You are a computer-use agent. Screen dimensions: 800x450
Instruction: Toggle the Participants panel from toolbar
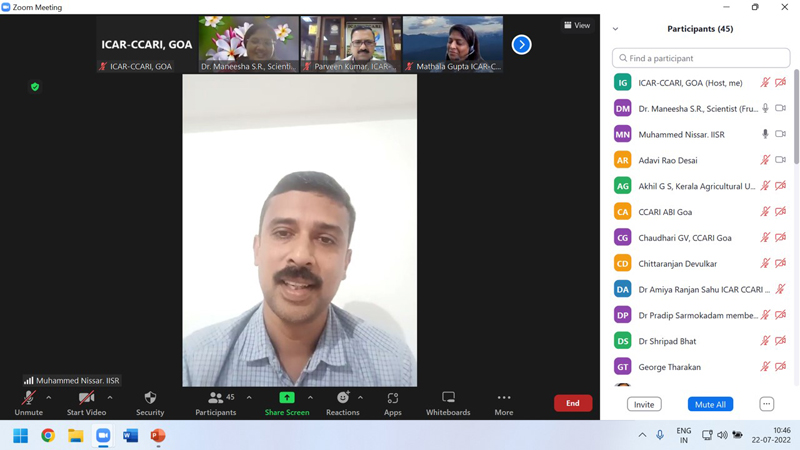pos(215,403)
